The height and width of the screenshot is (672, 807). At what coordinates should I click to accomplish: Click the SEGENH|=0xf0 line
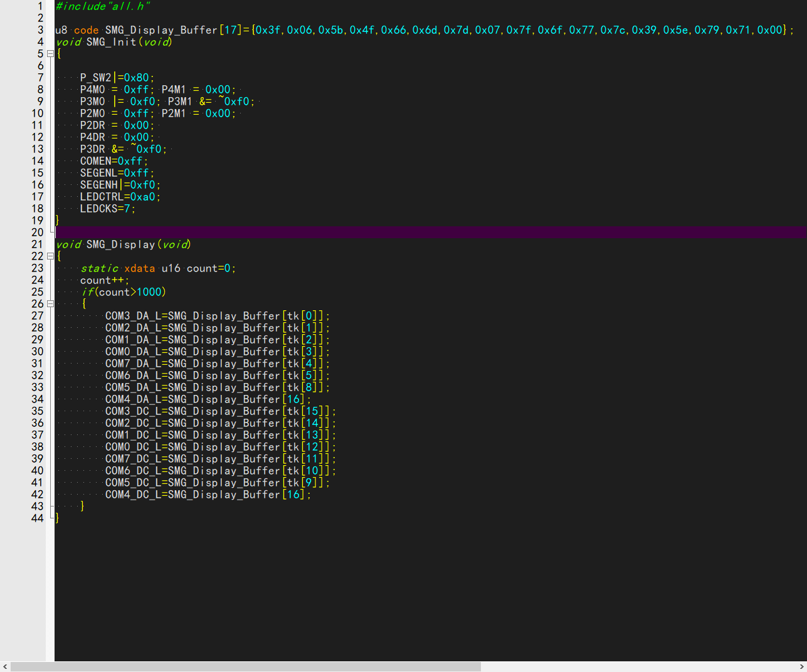pyautogui.click(x=120, y=185)
